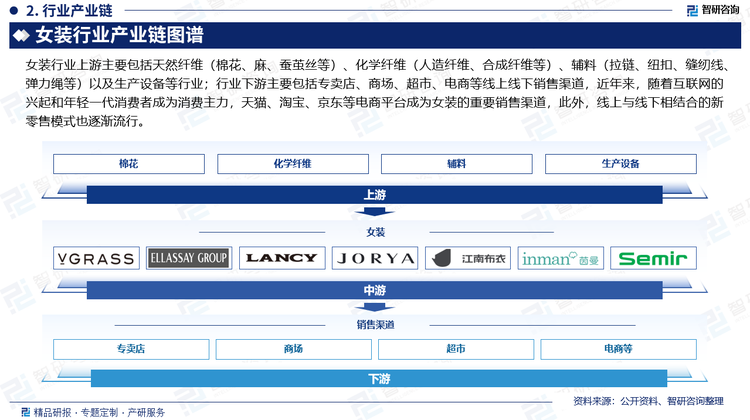Viewport: 750px width, 420px height.
Task: Click the 江南布衣 brand logo
Action: (468, 258)
